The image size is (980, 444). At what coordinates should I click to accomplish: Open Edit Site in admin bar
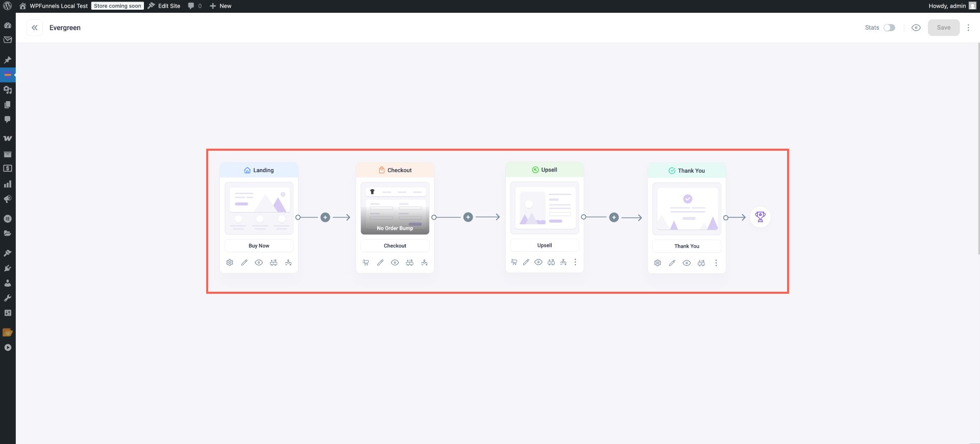164,6
